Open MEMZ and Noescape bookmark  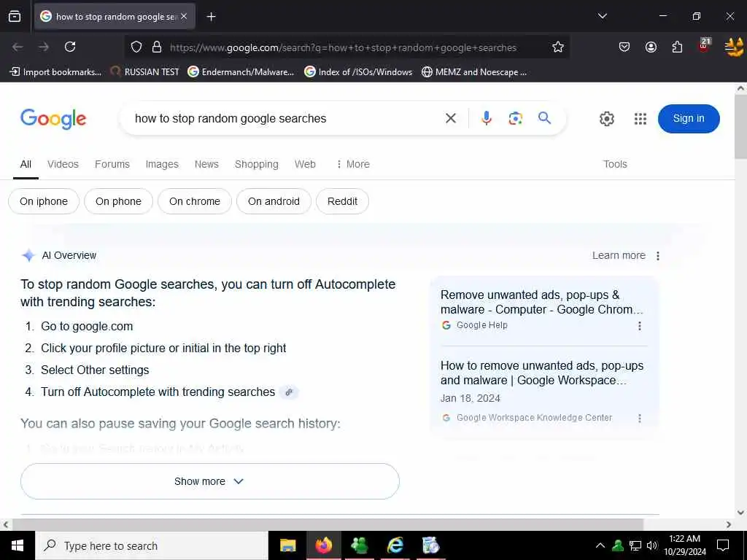click(474, 72)
